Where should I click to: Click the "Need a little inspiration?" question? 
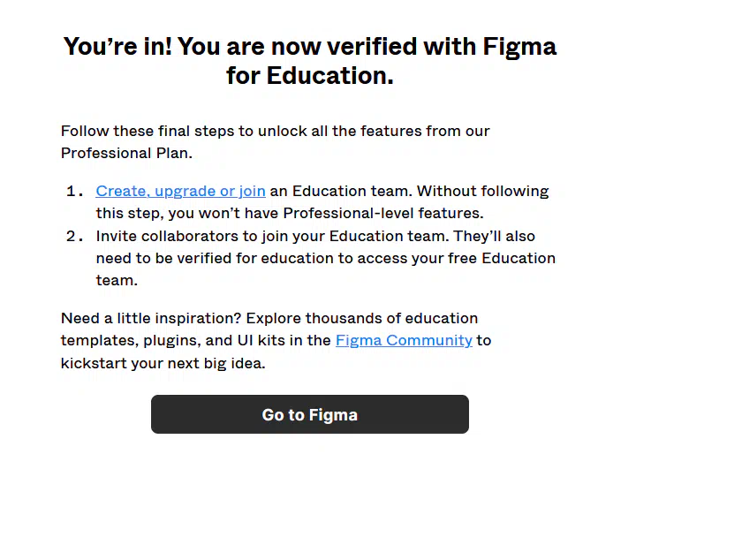coord(151,318)
